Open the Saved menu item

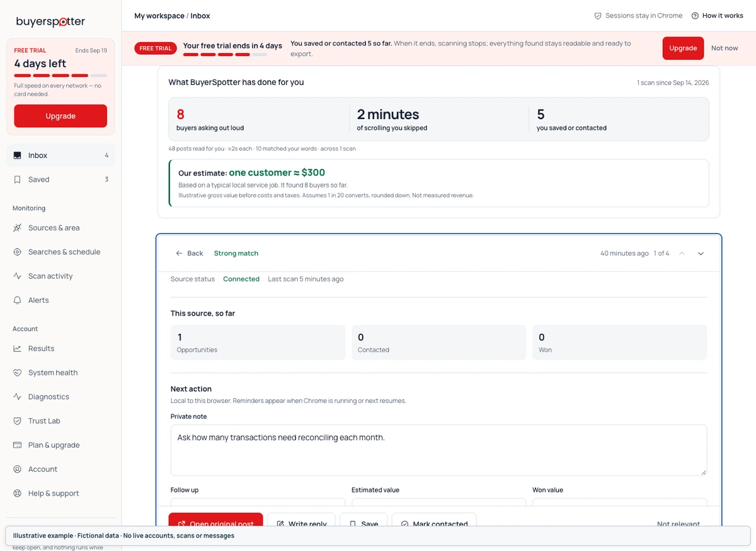point(60,179)
